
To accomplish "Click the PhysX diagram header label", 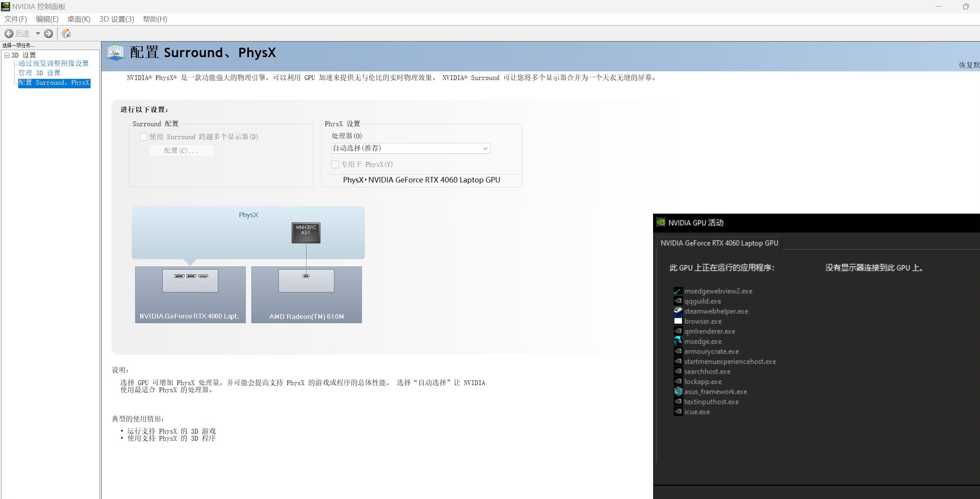I will (x=249, y=215).
